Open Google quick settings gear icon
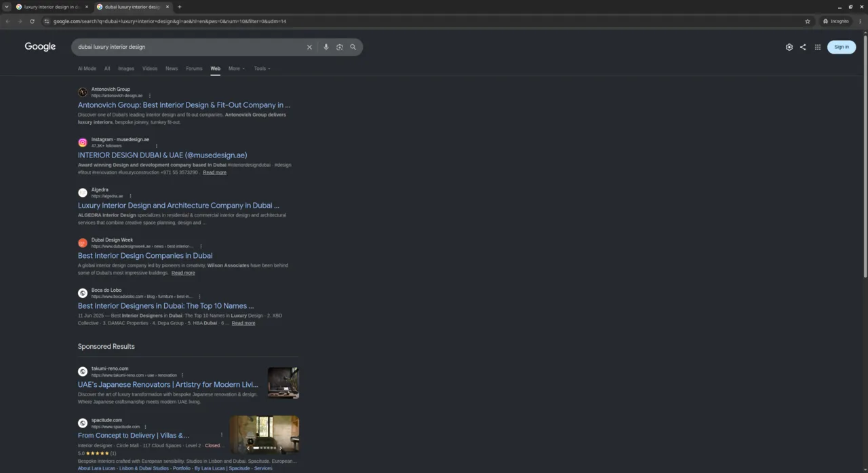The height and width of the screenshot is (473, 868). (x=789, y=48)
